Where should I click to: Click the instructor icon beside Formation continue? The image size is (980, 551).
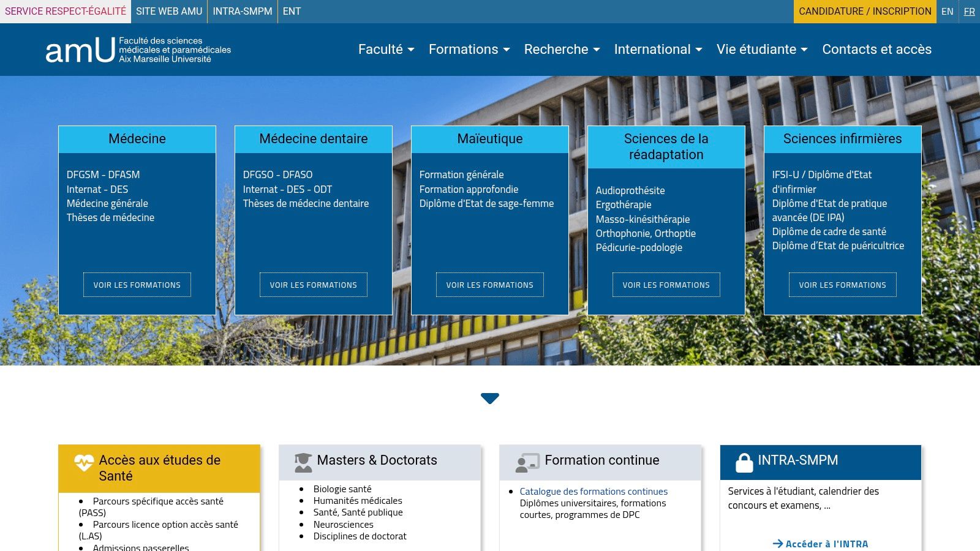527,462
